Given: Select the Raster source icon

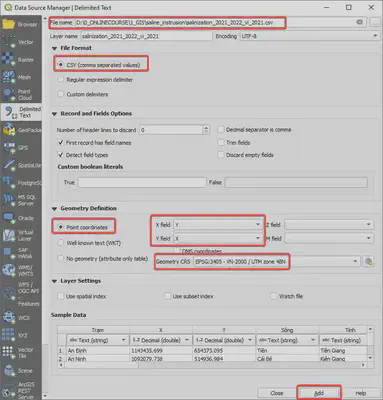Looking at the screenshot, I should (x=21, y=60).
